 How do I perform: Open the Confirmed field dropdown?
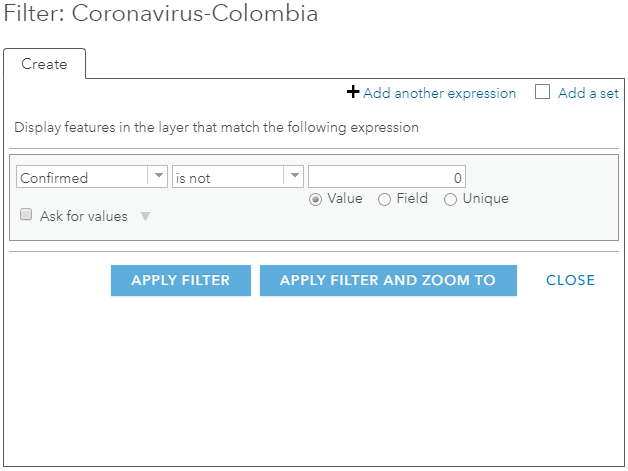pos(82,177)
